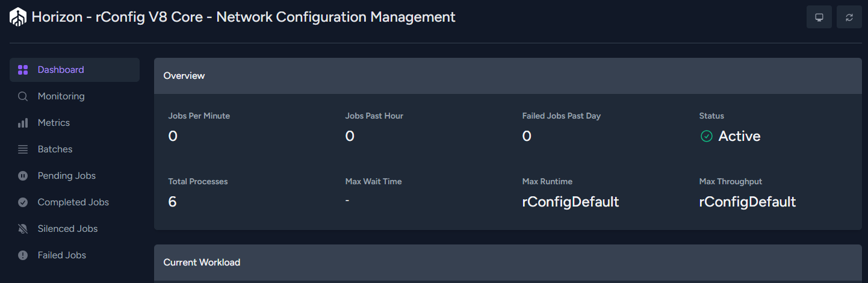Click the green Active status check icon
The image size is (868, 283).
click(x=707, y=137)
